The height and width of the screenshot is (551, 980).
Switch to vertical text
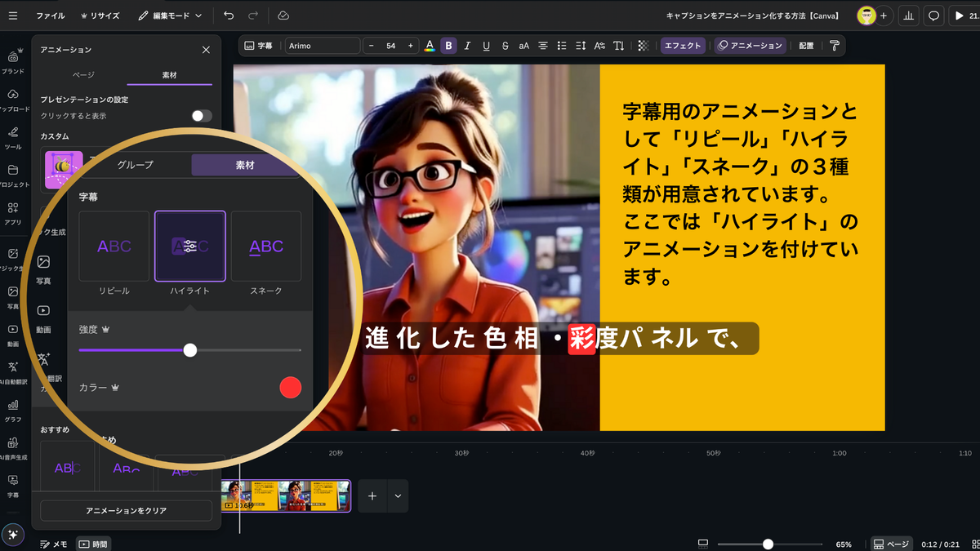[x=619, y=46]
